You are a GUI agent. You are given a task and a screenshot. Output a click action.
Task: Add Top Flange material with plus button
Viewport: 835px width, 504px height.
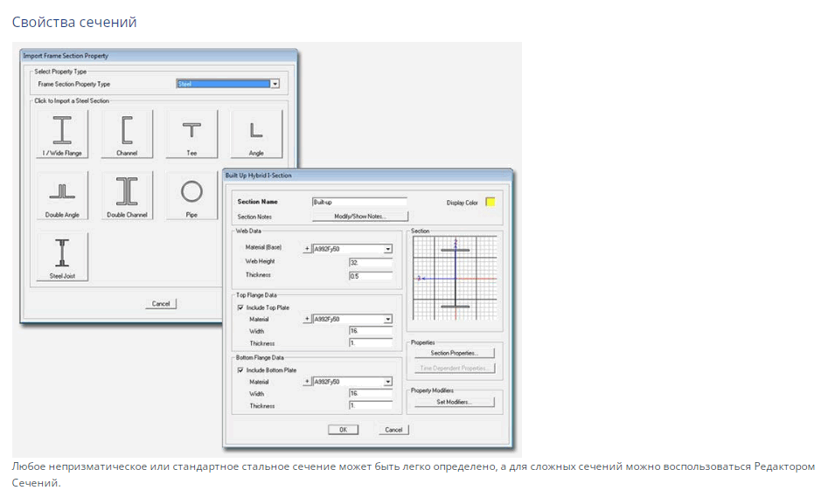(x=307, y=319)
